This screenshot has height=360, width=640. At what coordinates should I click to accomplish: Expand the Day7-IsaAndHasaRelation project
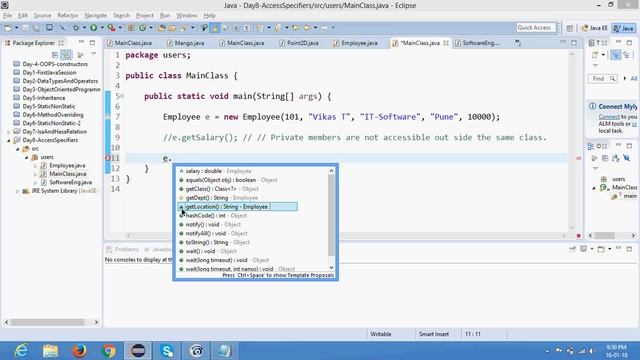tap(9, 132)
